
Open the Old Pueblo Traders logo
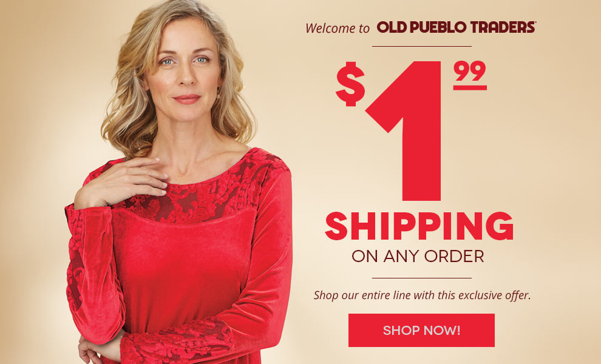pos(456,27)
